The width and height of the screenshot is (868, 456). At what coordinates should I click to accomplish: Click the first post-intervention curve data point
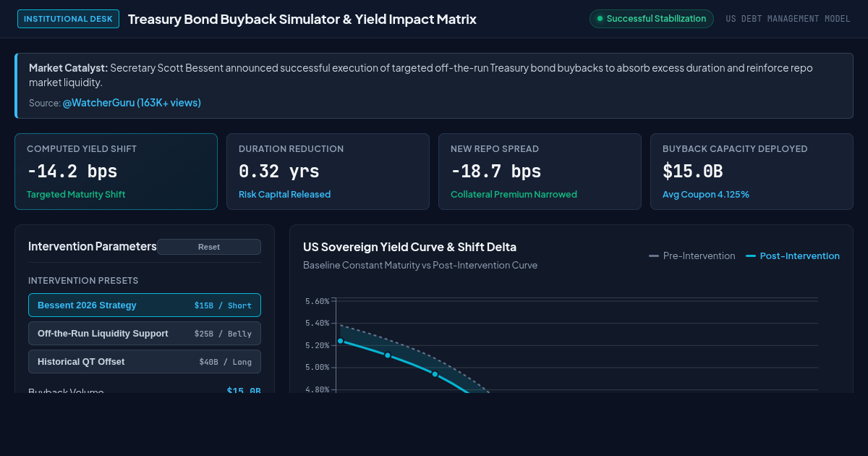340,341
